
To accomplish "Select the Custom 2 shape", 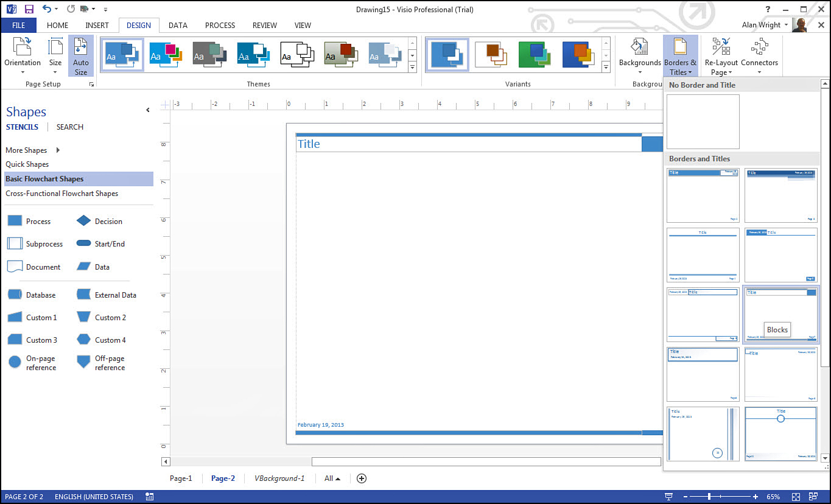I will 101,317.
